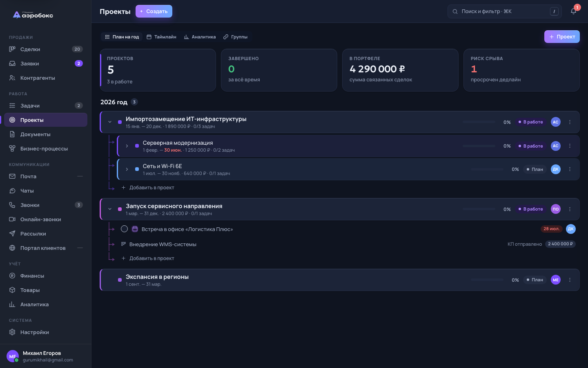588x368 pixels.
Task: Open Михаил Егоров user profile
Action: click(x=45, y=356)
